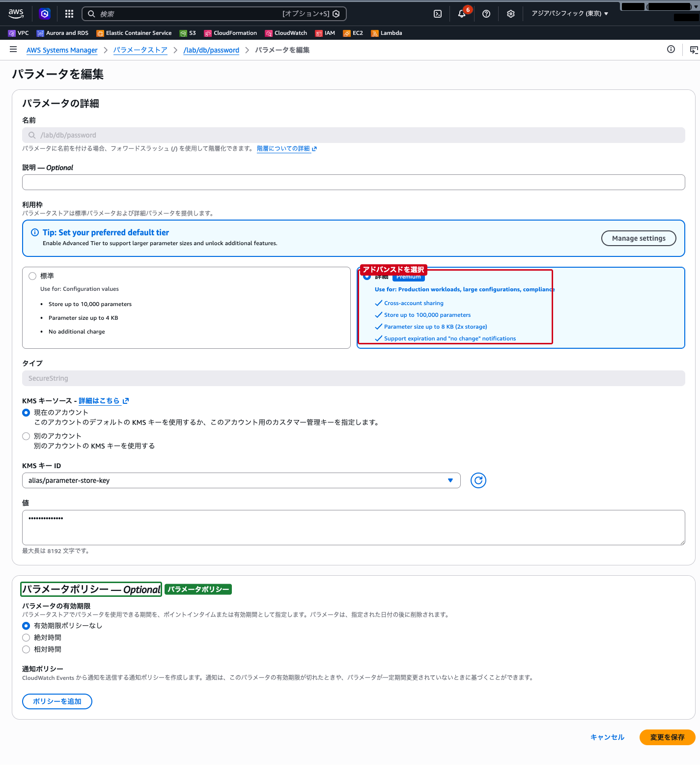
Task: Go to パラメータストア breadcrumb
Action: pyautogui.click(x=140, y=50)
